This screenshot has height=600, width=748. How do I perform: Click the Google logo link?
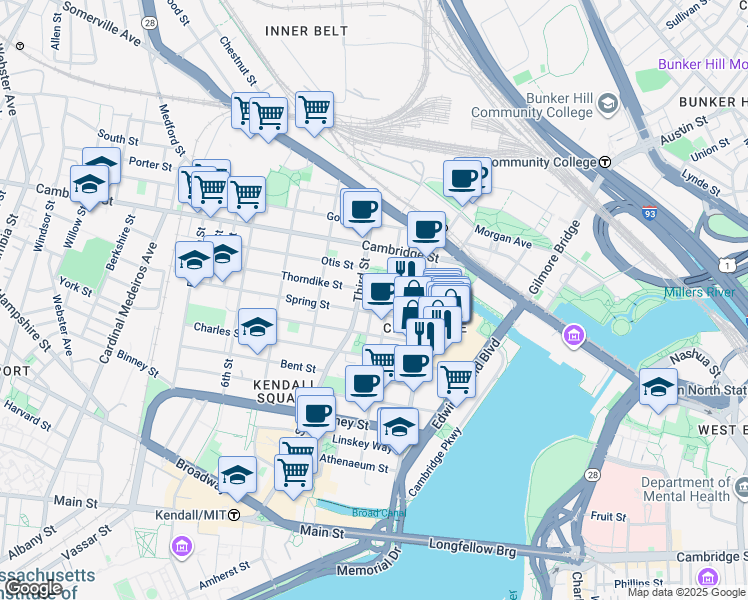(x=34, y=589)
